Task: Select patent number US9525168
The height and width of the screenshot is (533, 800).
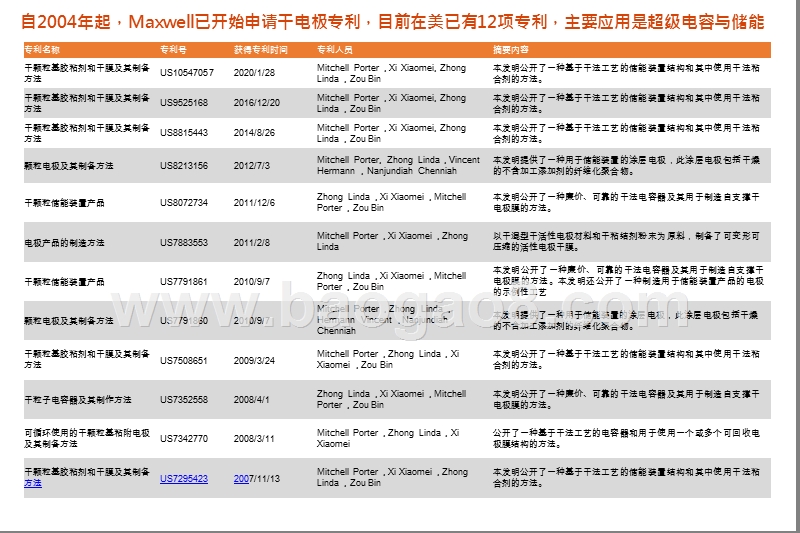Action: [x=184, y=103]
